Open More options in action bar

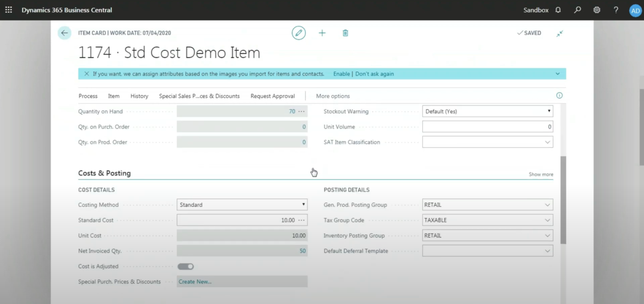333,96
